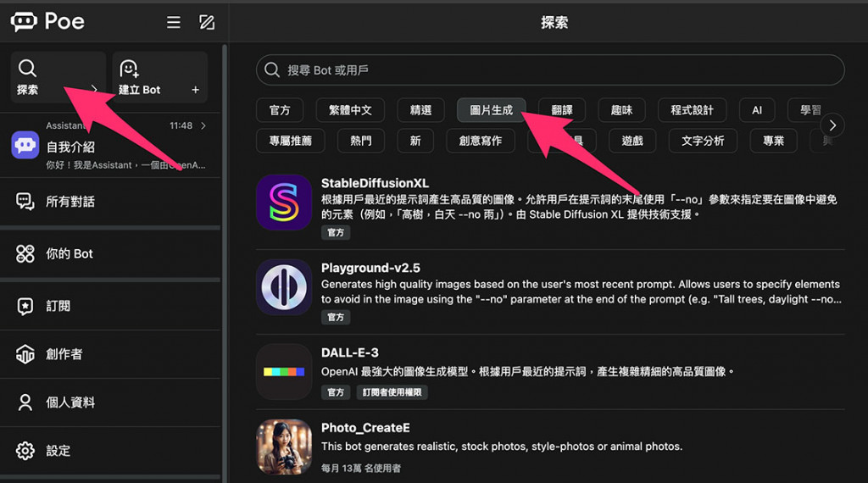
Task: Open the hamburger menu icon
Action: click(x=173, y=22)
